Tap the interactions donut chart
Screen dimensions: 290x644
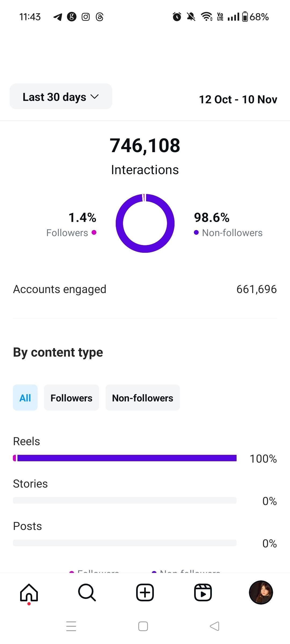pyautogui.click(x=145, y=223)
